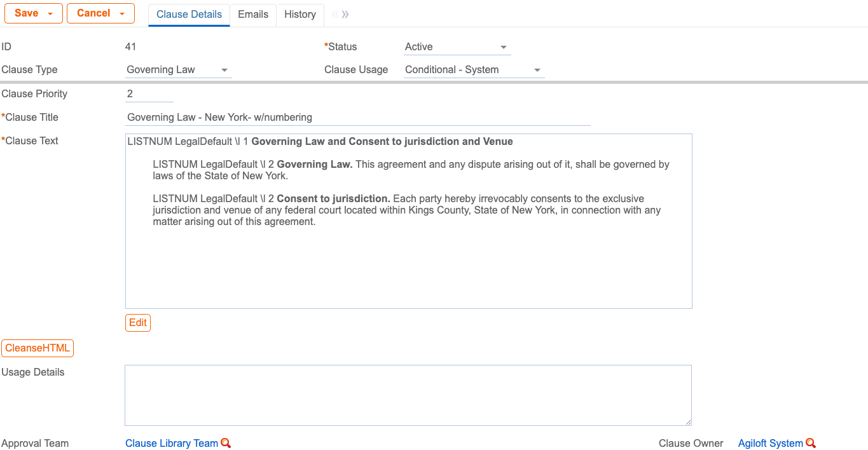Viewport: 868px width, 450px height.
Task: Click the Usage Details label
Action: tap(33, 372)
